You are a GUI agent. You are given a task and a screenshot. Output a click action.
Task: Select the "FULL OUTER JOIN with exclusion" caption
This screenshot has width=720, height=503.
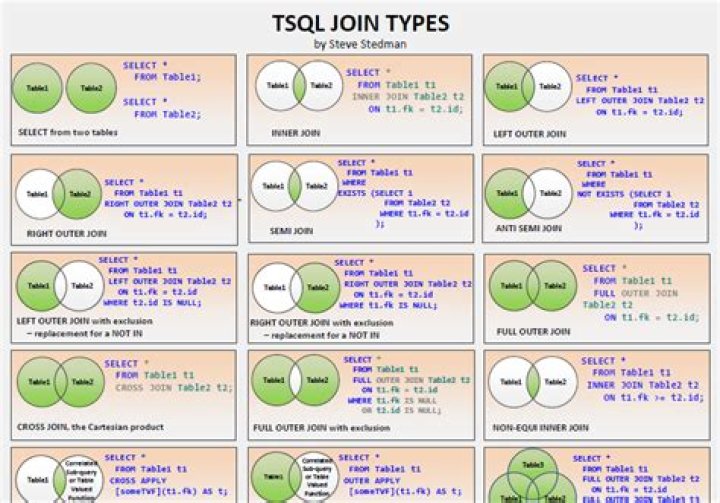click(x=321, y=428)
